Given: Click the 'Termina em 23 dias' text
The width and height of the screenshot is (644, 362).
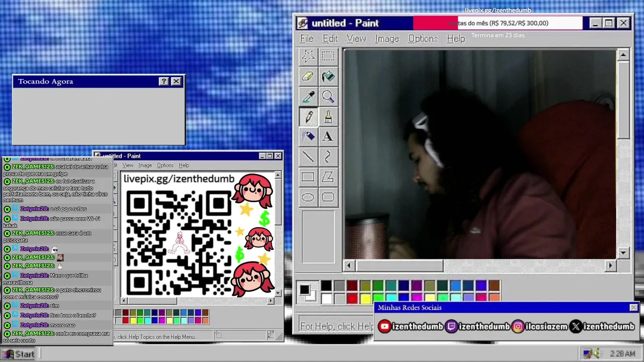Looking at the screenshot, I should (498, 35).
